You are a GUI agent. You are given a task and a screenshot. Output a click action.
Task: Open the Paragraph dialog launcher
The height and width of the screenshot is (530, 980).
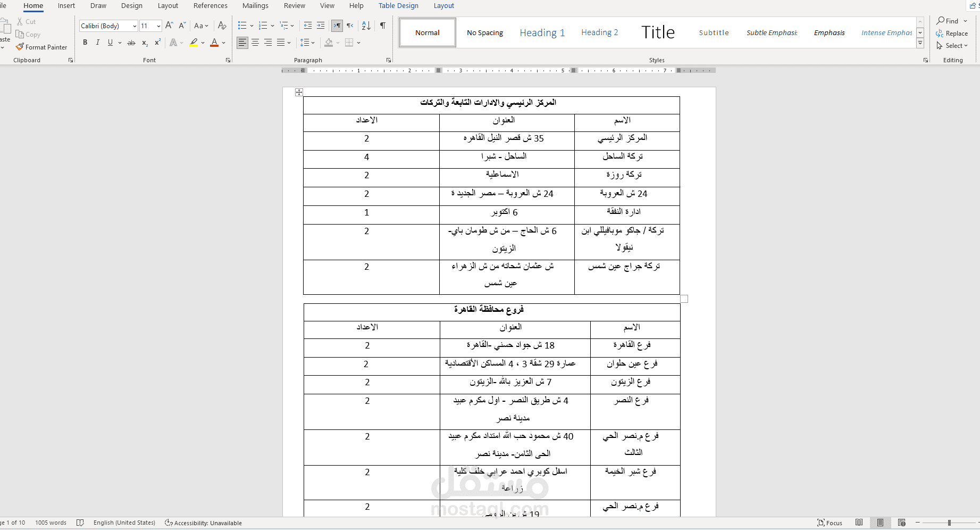pyautogui.click(x=389, y=60)
